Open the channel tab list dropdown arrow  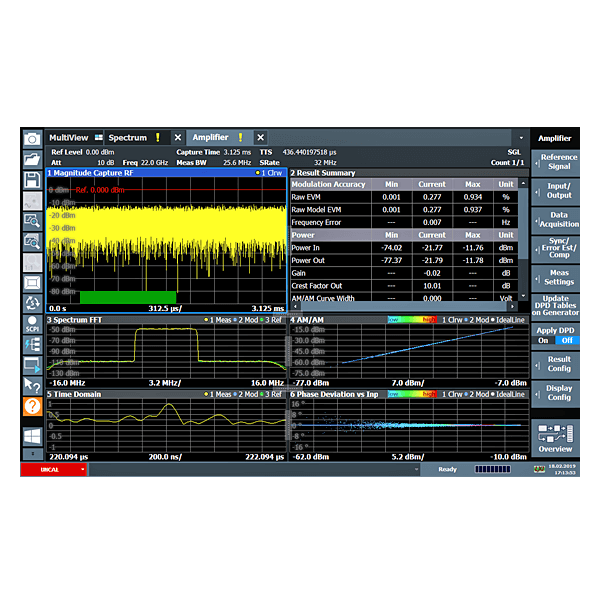(x=521, y=138)
